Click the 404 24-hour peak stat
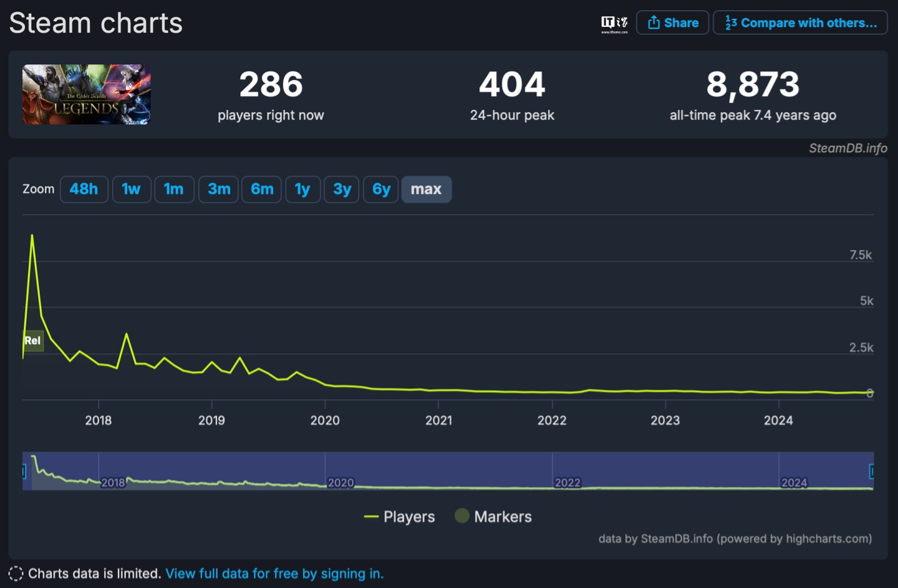This screenshot has width=898, height=588. [512, 95]
